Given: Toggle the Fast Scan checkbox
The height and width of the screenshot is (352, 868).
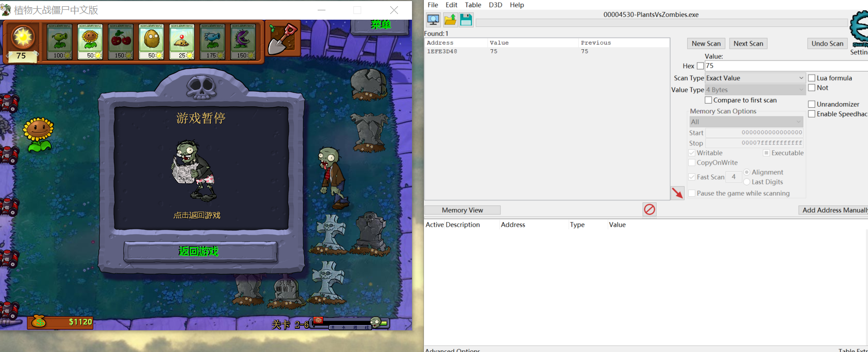Looking at the screenshot, I should [691, 177].
